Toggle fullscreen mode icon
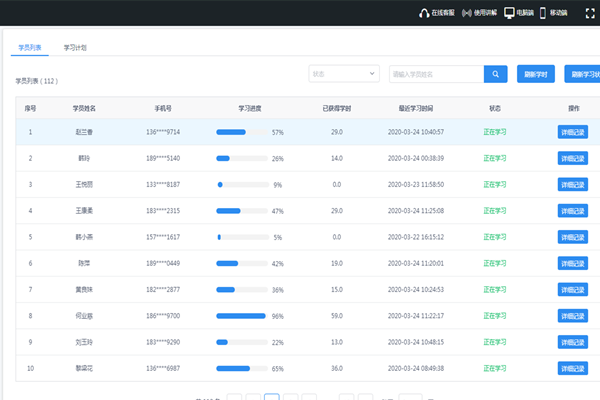Image resolution: width=600 pixels, height=400 pixels. click(x=589, y=13)
